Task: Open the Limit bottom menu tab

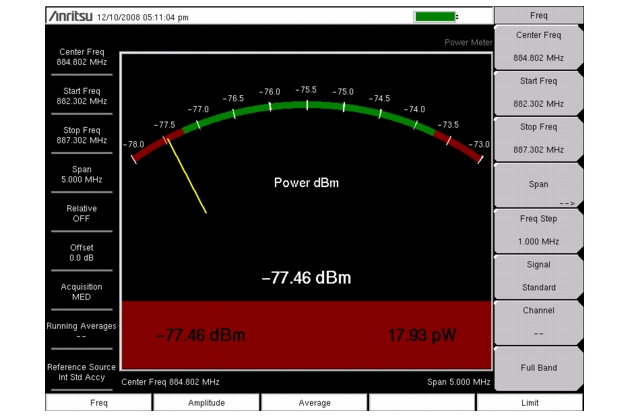Action: (x=530, y=401)
